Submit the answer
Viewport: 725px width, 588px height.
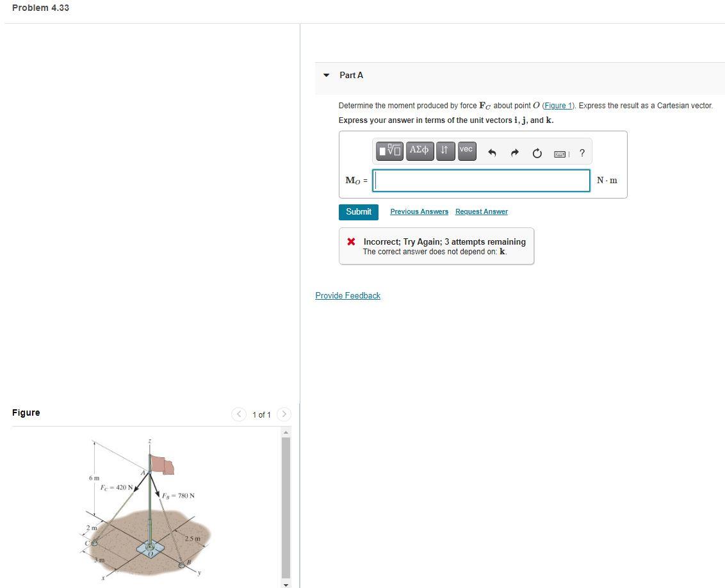pyautogui.click(x=359, y=212)
